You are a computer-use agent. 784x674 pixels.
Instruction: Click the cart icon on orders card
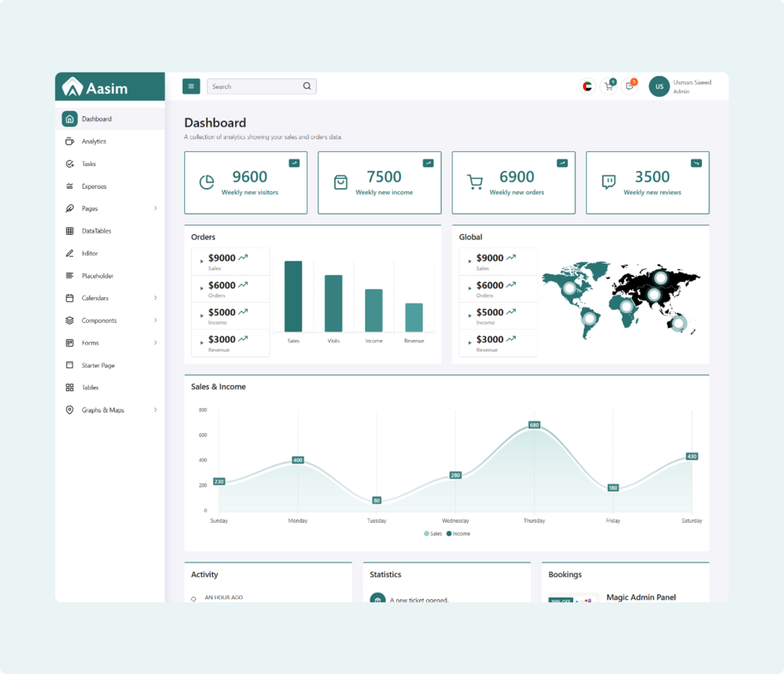[x=474, y=183]
